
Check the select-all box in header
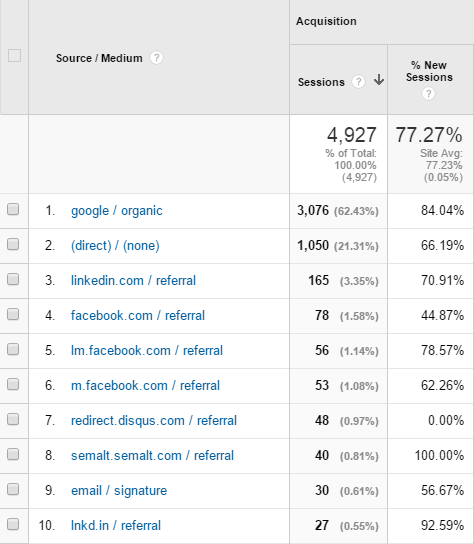point(14,56)
